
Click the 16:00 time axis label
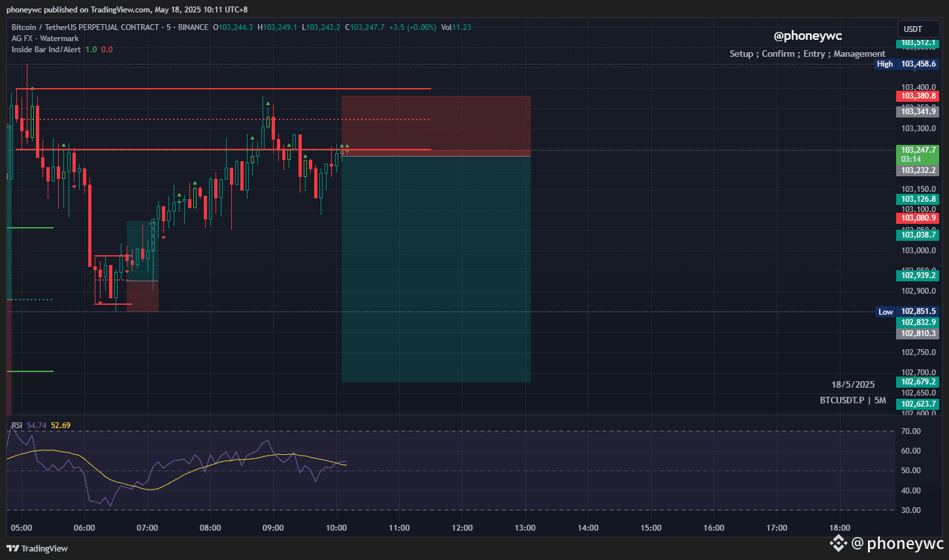pos(714,528)
